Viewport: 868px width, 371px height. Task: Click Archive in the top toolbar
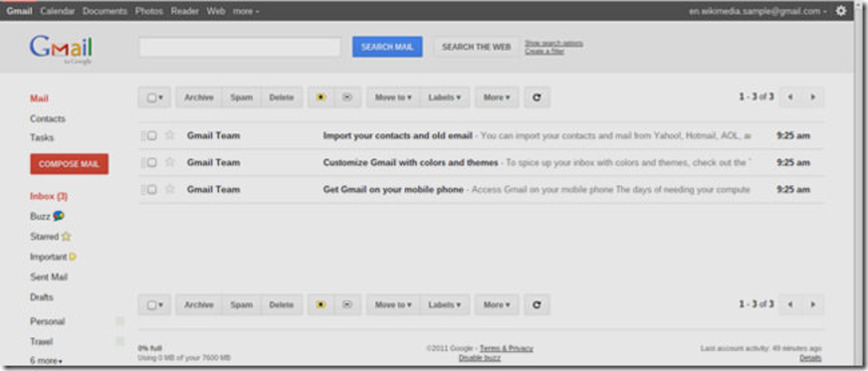(x=199, y=97)
